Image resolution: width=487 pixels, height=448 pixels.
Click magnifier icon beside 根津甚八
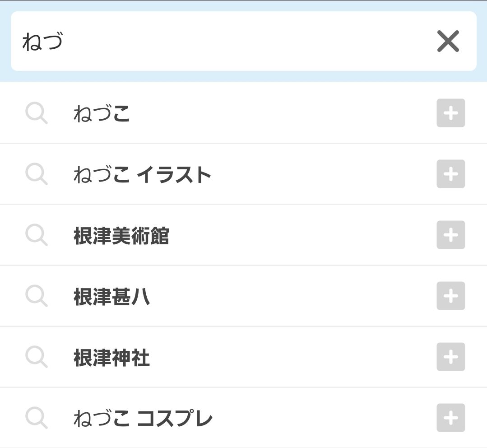coord(37,296)
